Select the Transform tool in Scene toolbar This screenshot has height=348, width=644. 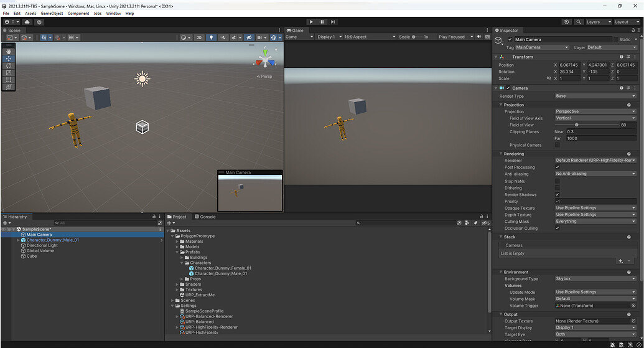(x=9, y=87)
